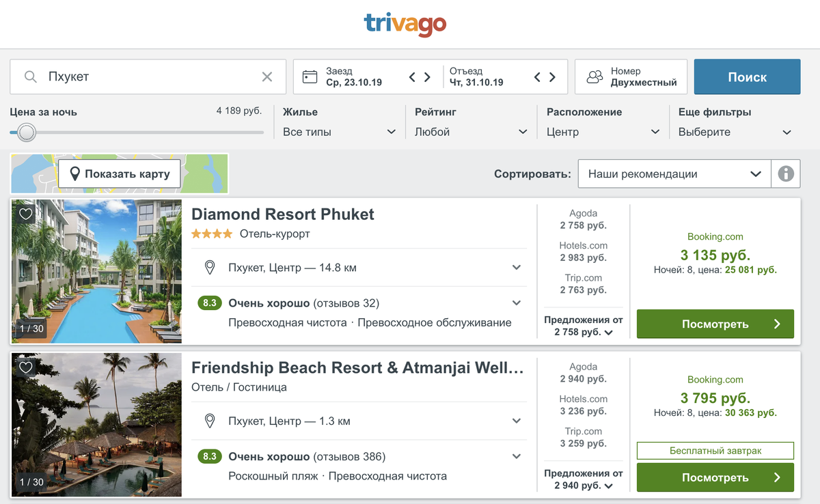Open the Номер Двухместный room selector
This screenshot has width=820, height=504.
(x=631, y=76)
